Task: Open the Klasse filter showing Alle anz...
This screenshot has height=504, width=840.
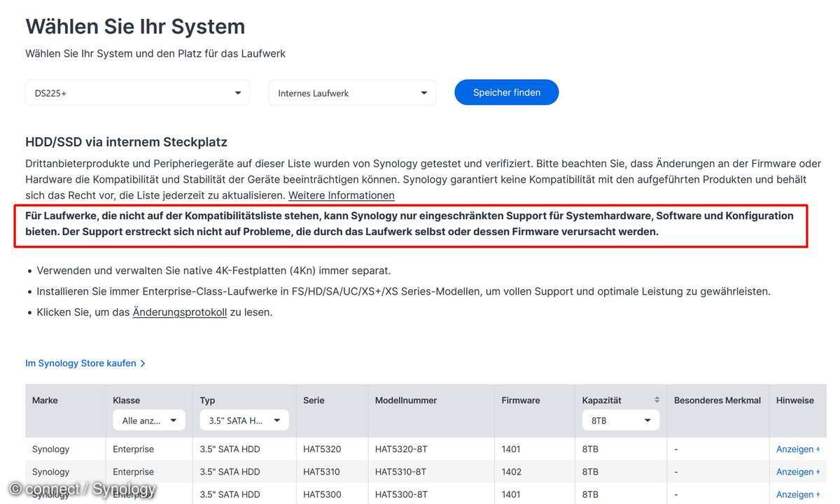Action: point(149,419)
